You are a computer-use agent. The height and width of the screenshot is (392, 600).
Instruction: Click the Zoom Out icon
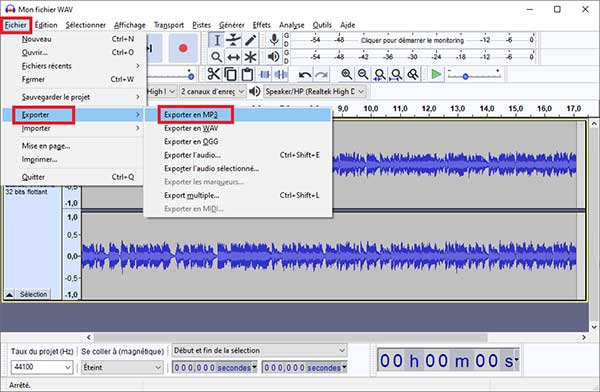(363, 74)
